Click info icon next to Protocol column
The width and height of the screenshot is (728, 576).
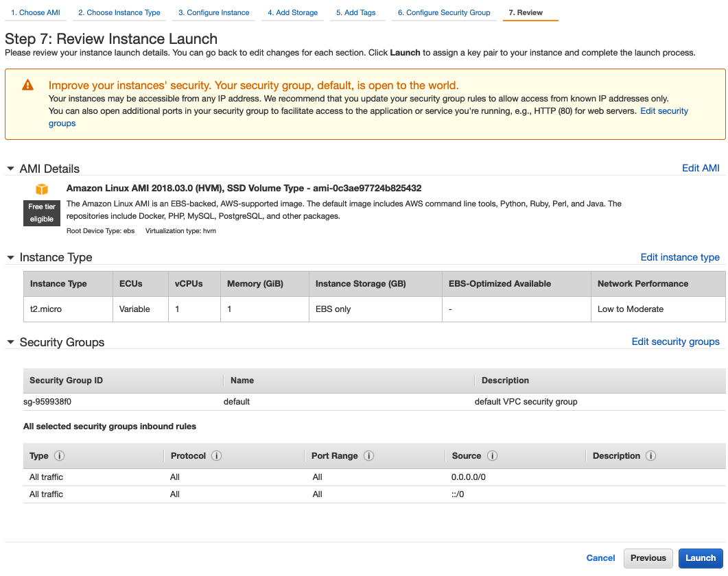216,456
